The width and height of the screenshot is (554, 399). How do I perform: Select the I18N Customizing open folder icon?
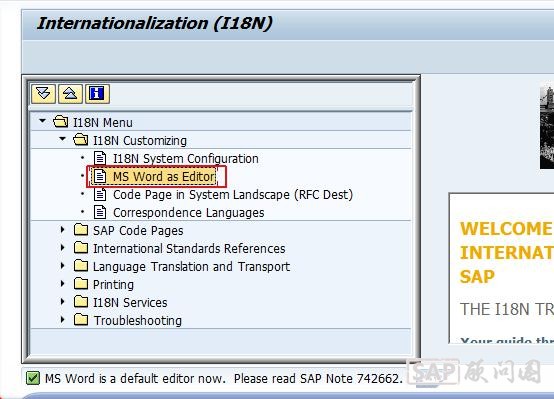(x=81, y=140)
